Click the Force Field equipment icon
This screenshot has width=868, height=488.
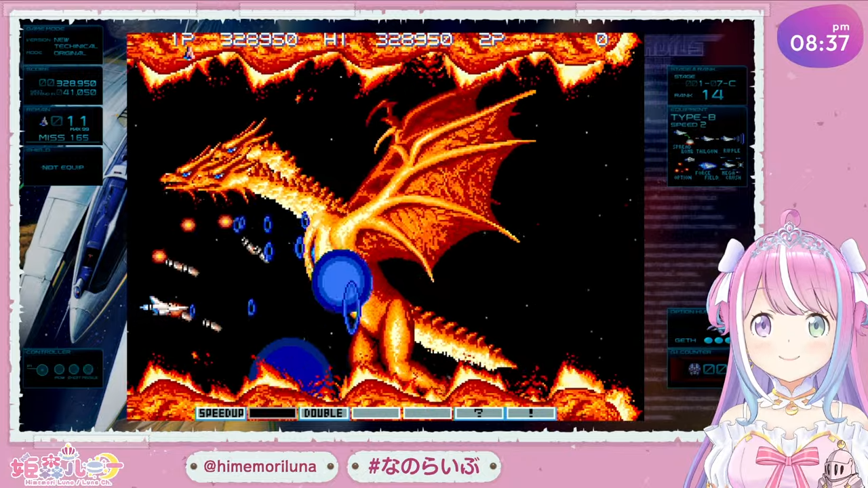(707, 165)
